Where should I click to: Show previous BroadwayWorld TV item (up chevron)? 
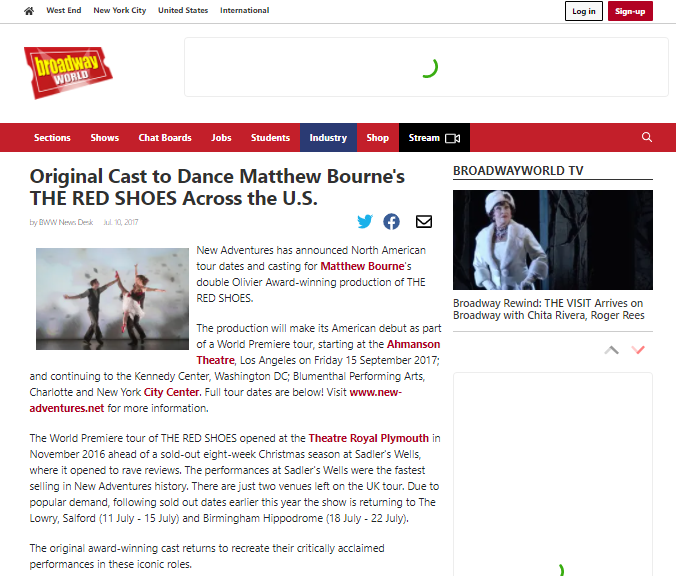[x=611, y=350]
